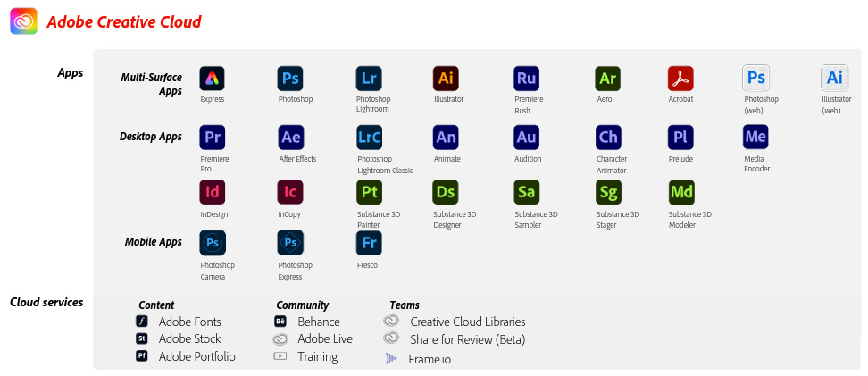This screenshot has width=868, height=376.
Task: Click the Adobe Fonts text label
Action: pyautogui.click(x=190, y=322)
